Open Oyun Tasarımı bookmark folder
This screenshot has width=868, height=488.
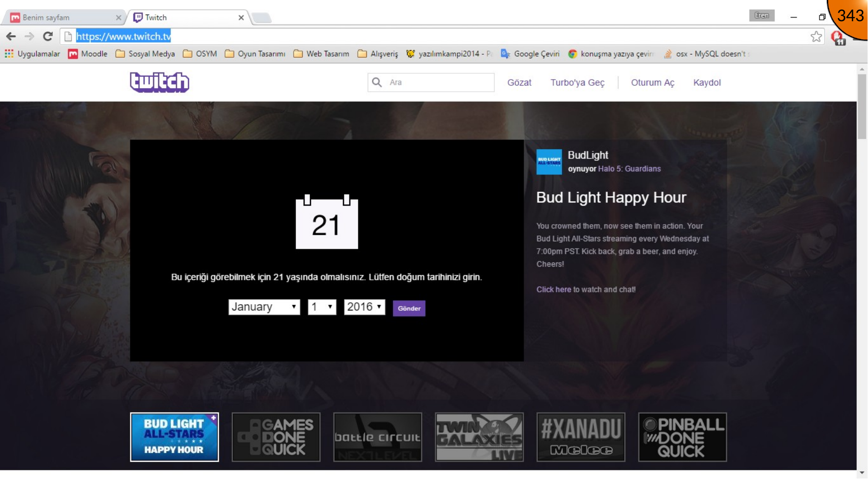tap(255, 54)
